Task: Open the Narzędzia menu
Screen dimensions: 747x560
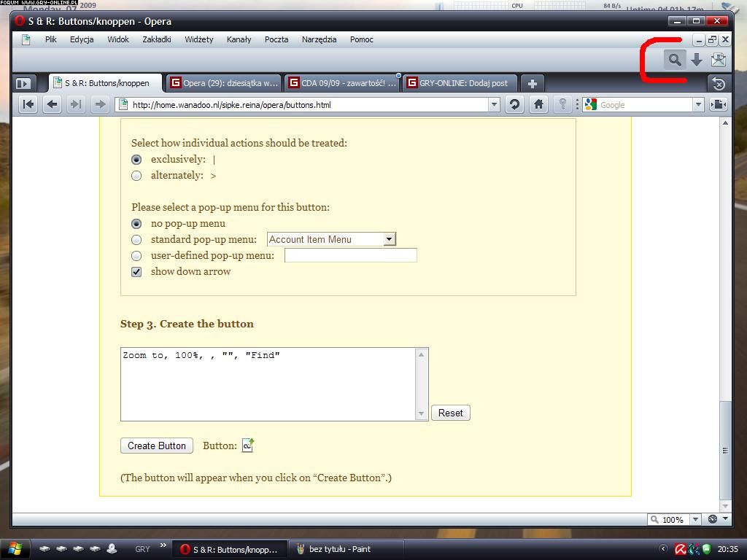Action: point(320,39)
